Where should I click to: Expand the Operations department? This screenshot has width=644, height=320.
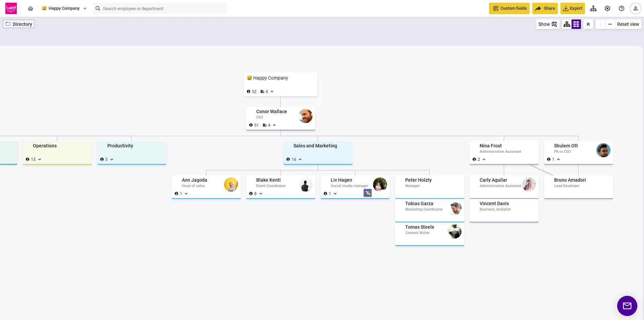(40, 159)
